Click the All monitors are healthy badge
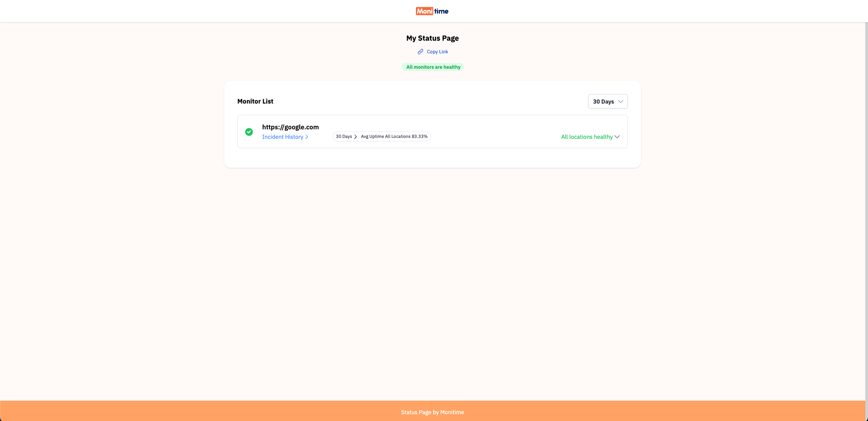This screenshot has width=868, height=421. point(433,67)
